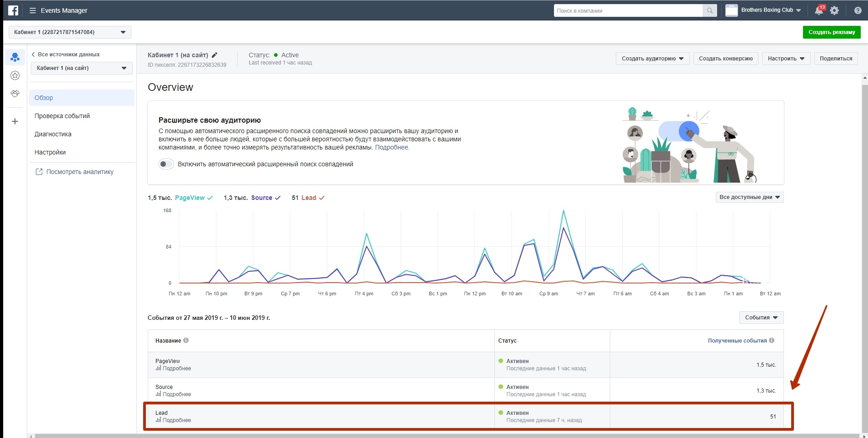Screen dimensions: 868x438
Task: Click the Название column header
Action: click(168, 340)
